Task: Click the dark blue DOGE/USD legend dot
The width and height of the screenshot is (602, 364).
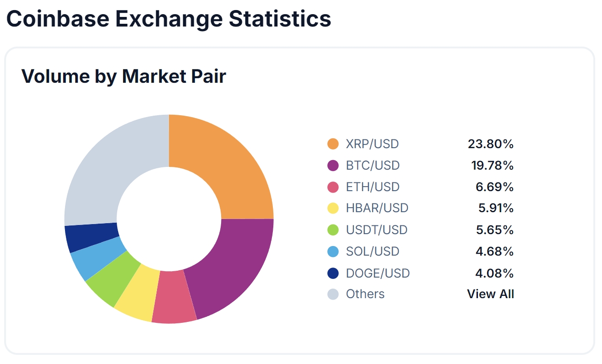Action: click(333, 273)
